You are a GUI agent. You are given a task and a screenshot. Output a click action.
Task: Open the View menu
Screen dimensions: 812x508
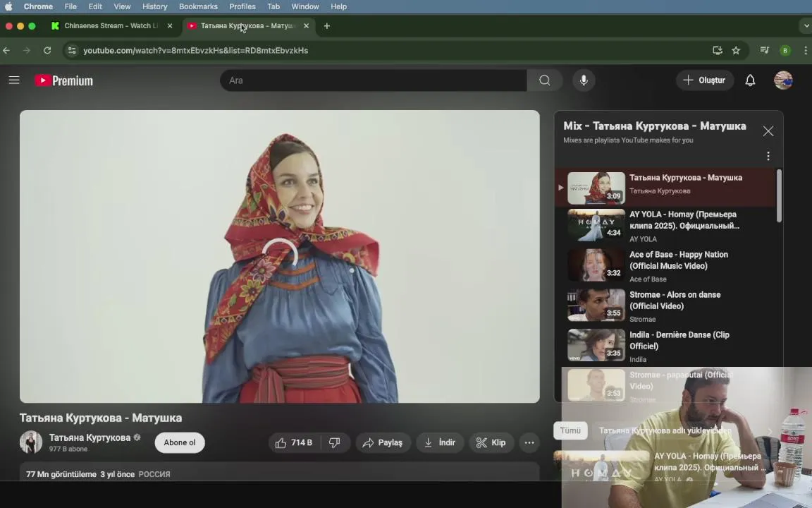point(122,6)
